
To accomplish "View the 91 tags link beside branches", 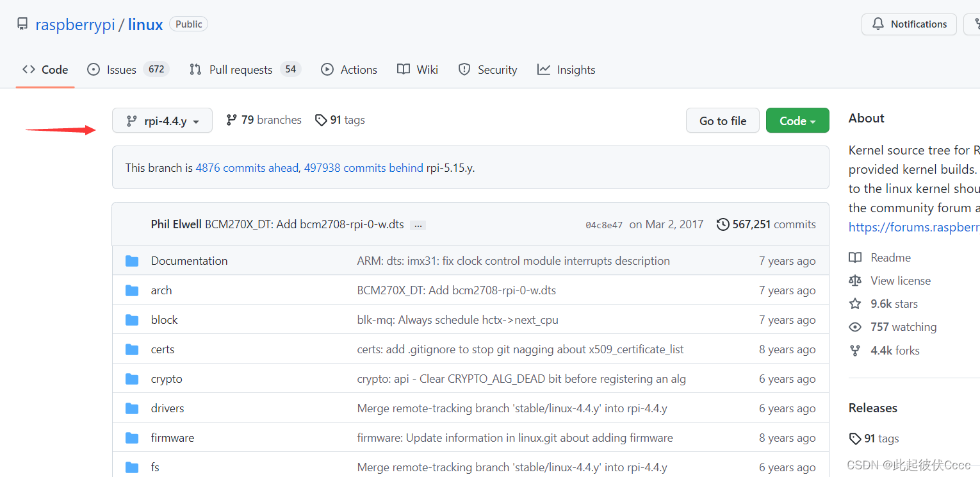I will [x=340, y=120].
